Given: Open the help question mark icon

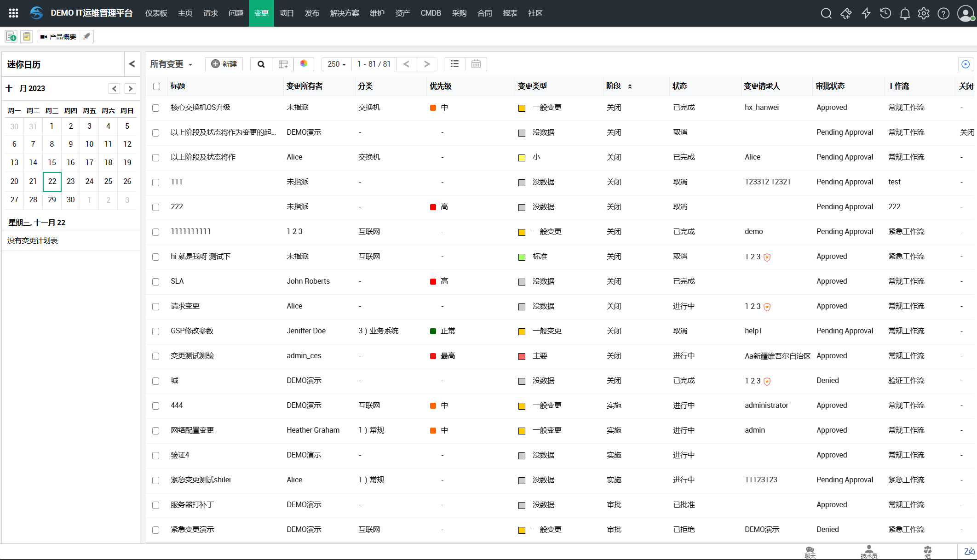Looking at the screenshot, I should tap(943, 13).
